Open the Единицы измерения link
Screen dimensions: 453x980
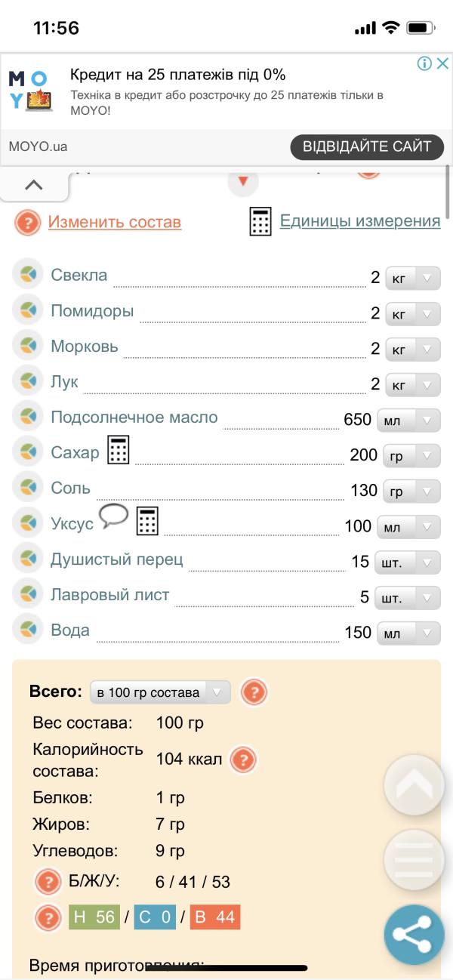pos(360,221)
